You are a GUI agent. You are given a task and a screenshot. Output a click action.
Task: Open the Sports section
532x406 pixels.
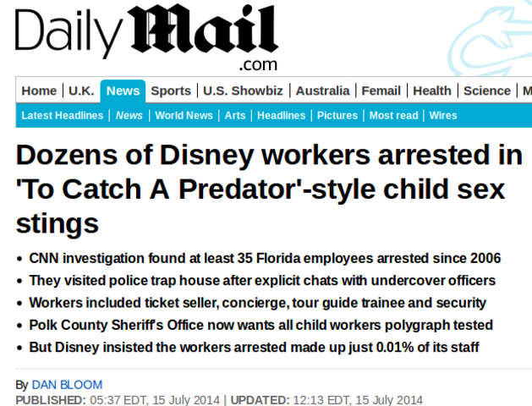[x=171, y=91]
